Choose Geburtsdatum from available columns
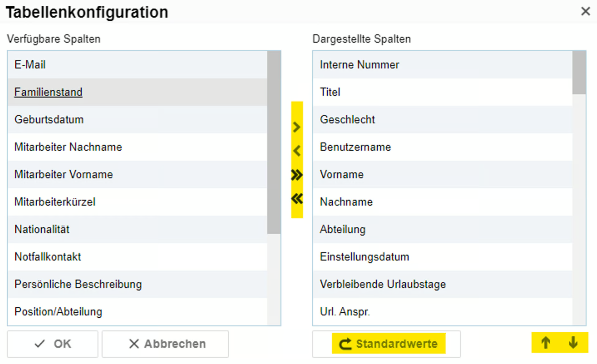Screen dimensions: 597x364 pos(49,119)
